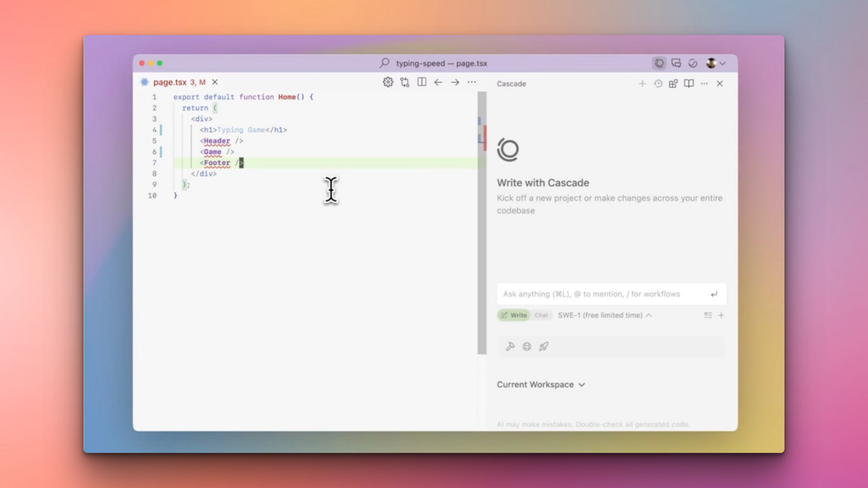Screen dimensions: 868x488
Task: Select the globe web-search icon
Action: (526, 346)
